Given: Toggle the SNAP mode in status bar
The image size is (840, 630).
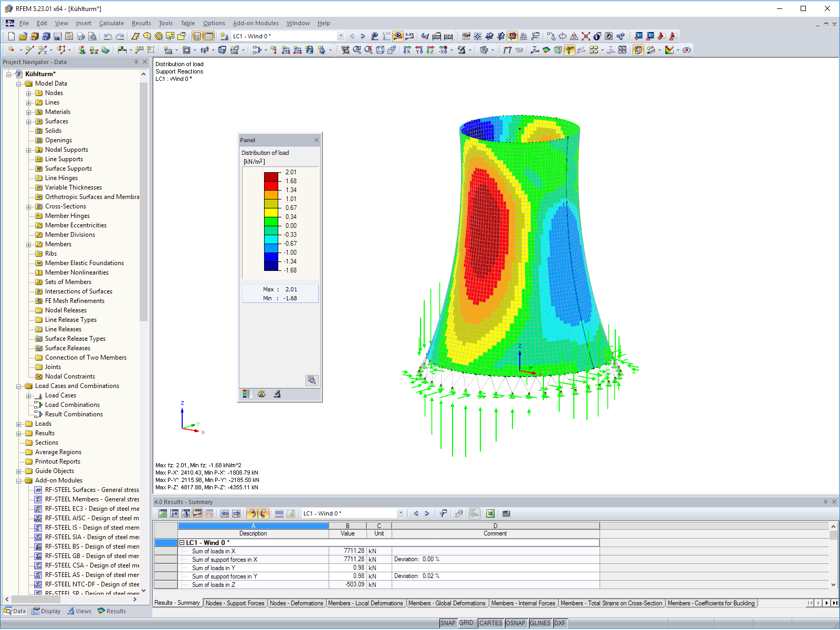Looking at the screenshot, I should coord(449,623).
